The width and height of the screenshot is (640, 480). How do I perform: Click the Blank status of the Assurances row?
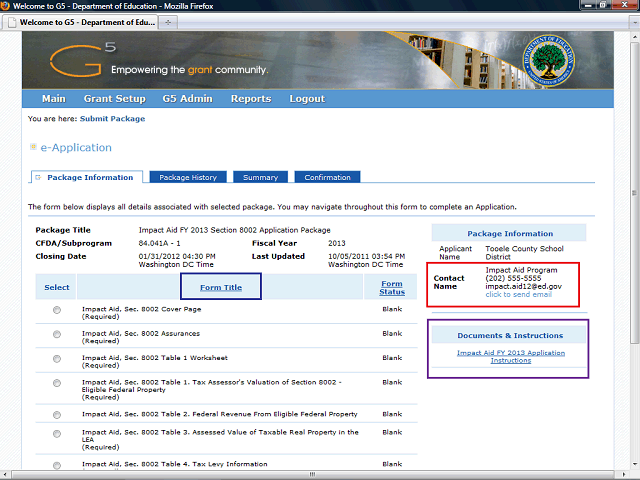point(392,333)
